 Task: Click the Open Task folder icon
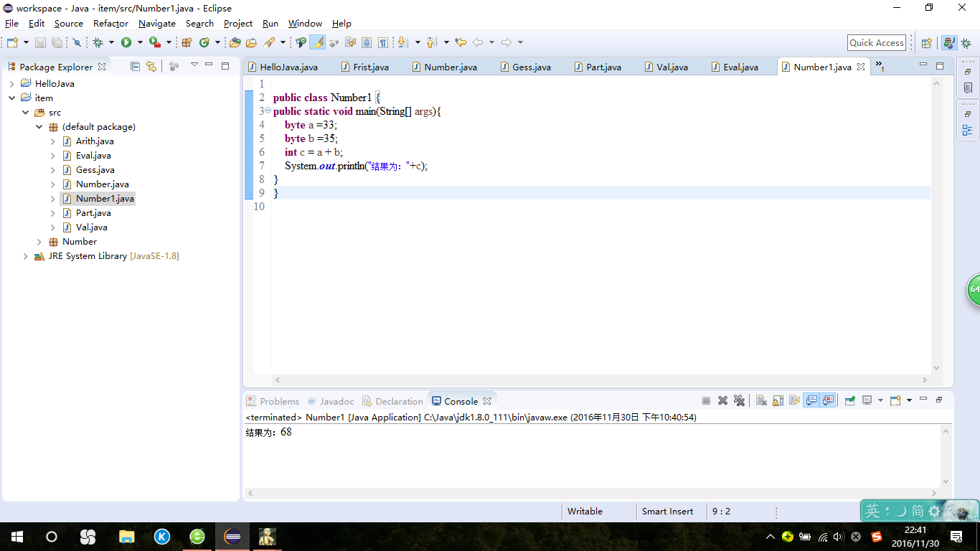click(x=251, y=42)
